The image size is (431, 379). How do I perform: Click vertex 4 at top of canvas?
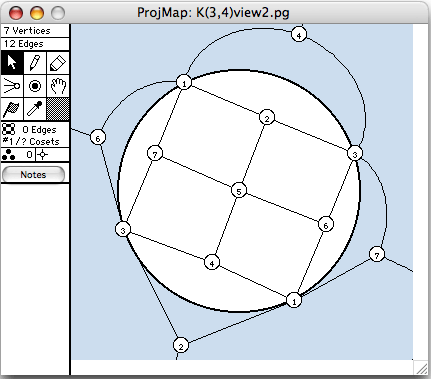pos(299,35)
